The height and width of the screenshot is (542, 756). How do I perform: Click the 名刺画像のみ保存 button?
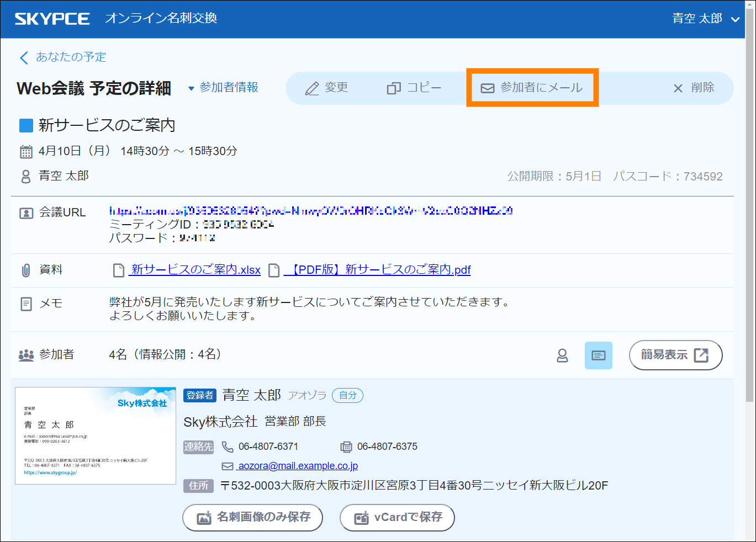(x=252, y=517)
